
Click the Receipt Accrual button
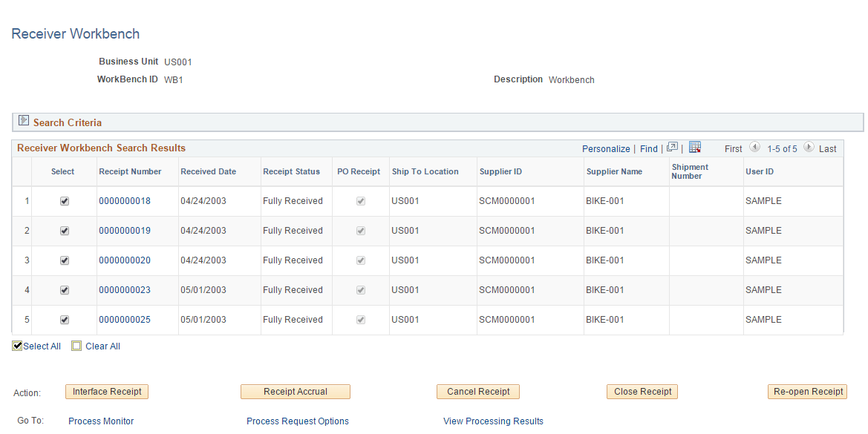[x=295, y=392]
